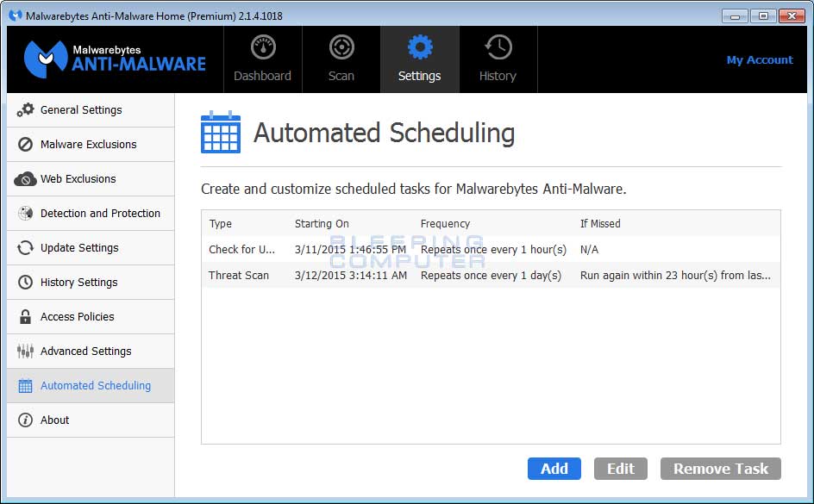This screenshot has height=504, width=814.
Task: Click the Dashboard gauge icon
Action: pyautogui.click(x=263, y=47)
